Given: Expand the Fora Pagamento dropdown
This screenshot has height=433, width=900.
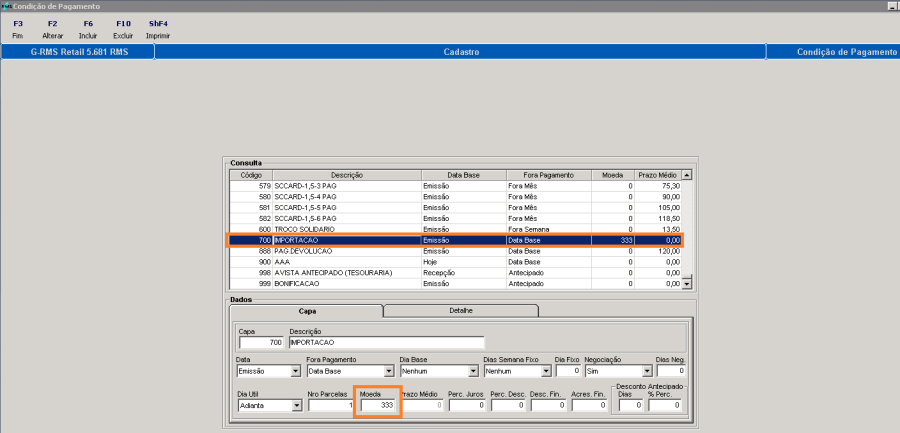Looking at the screenshot, I should tap(389, 371).
